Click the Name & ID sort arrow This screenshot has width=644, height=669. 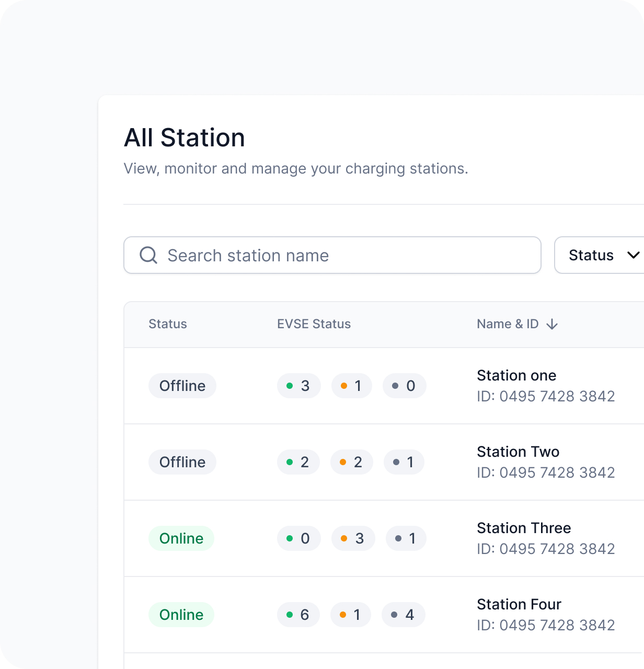(552, 324)
